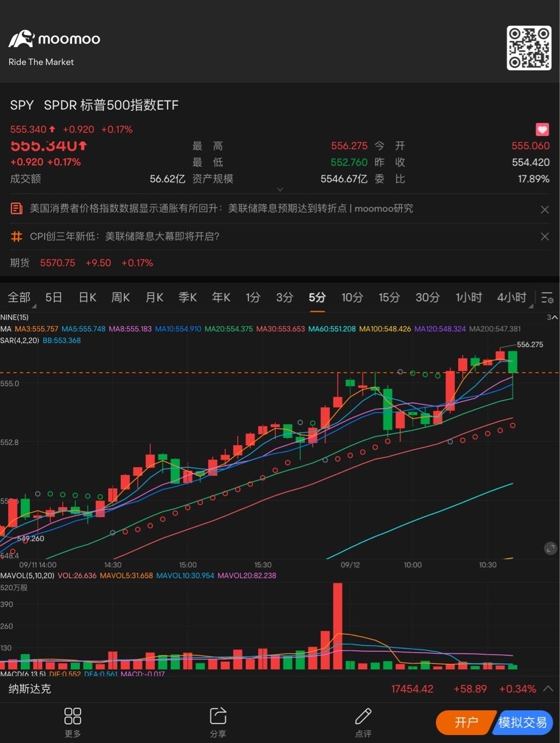Switch to the 日K timeframe tab
Image resolution: width=560 pixels, height=743 pixels.
(86, 297)
